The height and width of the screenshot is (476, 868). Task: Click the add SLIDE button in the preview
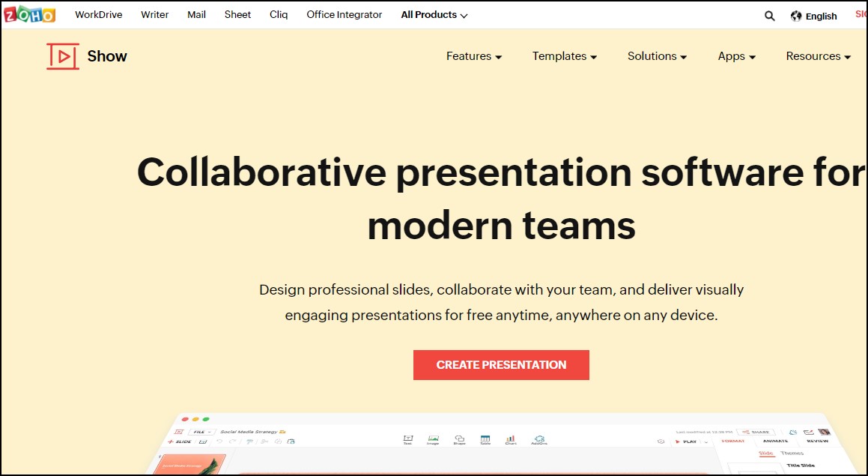point(179,442)
